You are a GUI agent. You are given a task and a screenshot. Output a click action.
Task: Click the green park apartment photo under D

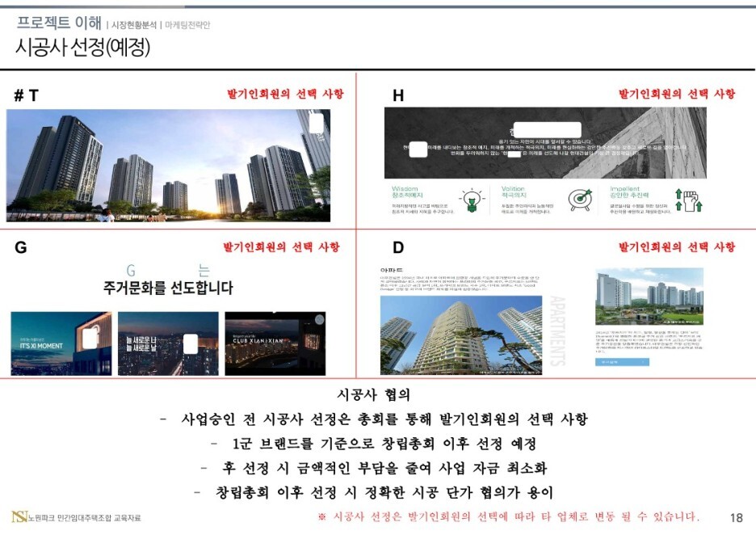(x=649, y=297)
